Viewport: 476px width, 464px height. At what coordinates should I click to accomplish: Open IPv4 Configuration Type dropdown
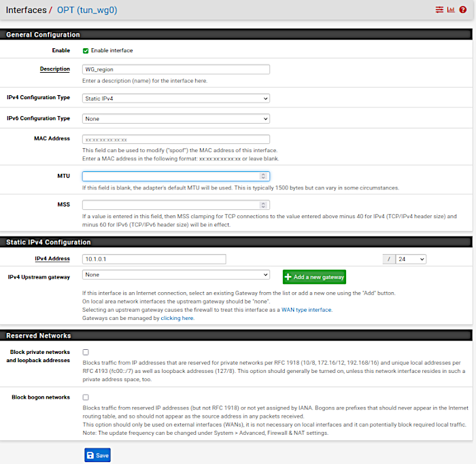(x=175, y=99)
